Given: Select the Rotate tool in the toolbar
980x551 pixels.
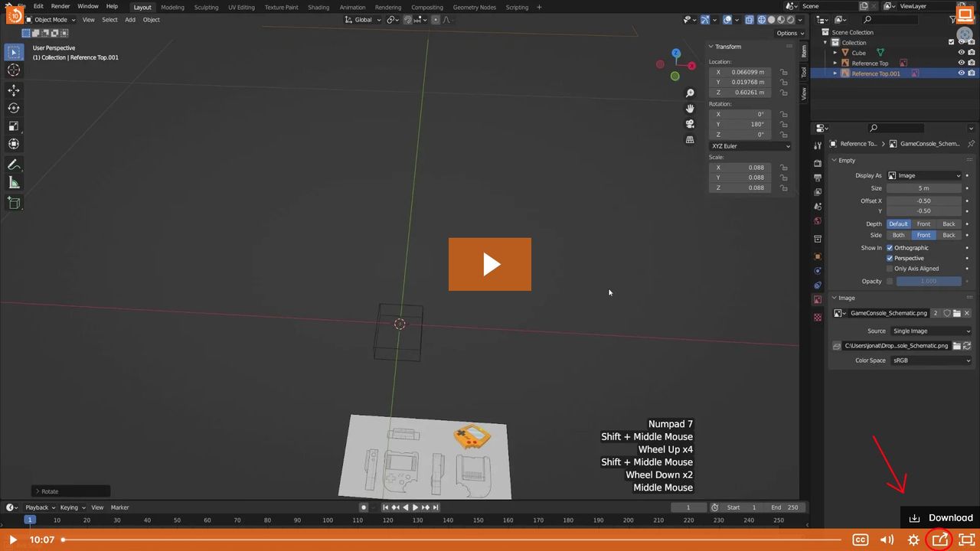Looking at the screenshot, I should [x=14, y=108].
